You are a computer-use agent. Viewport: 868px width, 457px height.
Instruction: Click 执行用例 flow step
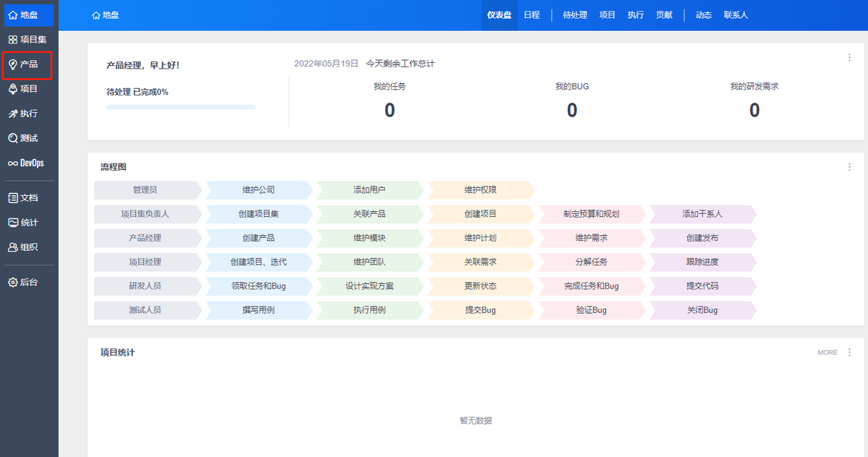pos(369,310)
